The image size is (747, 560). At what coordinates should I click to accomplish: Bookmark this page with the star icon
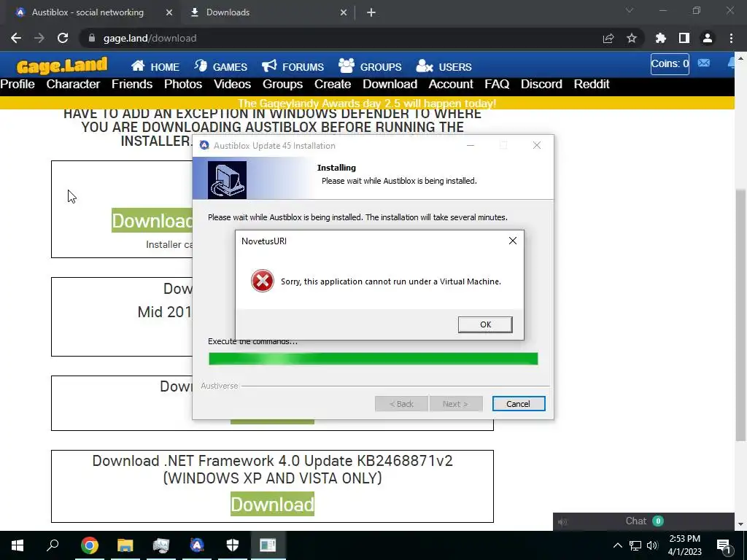pos(632,38)
